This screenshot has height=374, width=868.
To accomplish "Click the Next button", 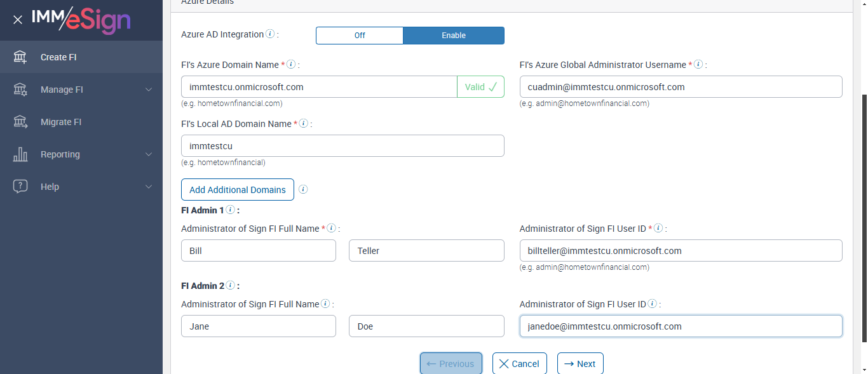I will [x=580, y=364].
